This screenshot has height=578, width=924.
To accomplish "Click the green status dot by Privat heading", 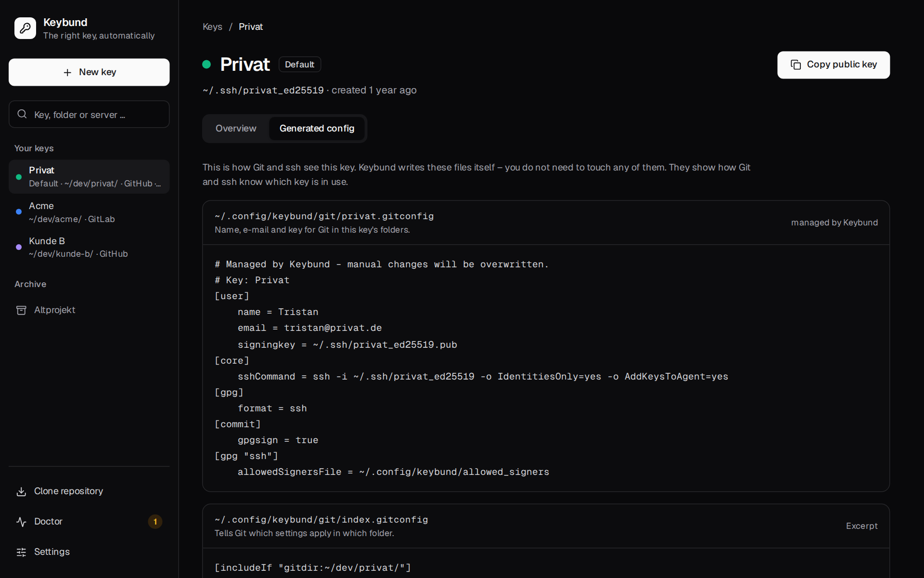I will point(206,65).
